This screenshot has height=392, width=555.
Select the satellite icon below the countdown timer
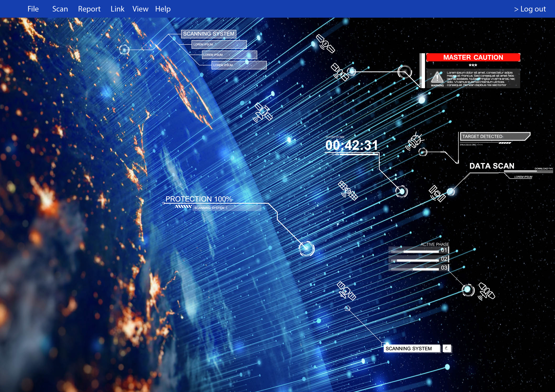tap(348, 190)
